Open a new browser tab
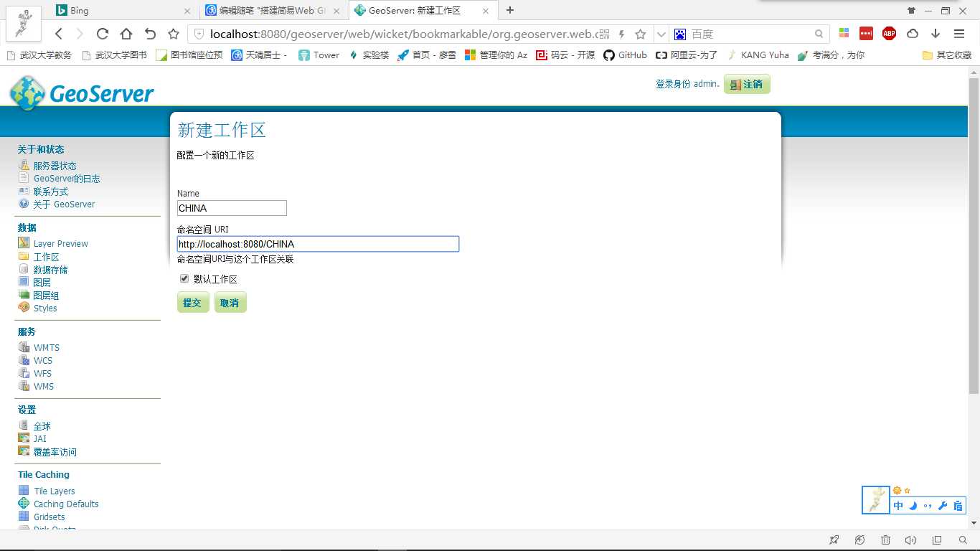Screen dimensions: 980x551 tap(510, 10)
